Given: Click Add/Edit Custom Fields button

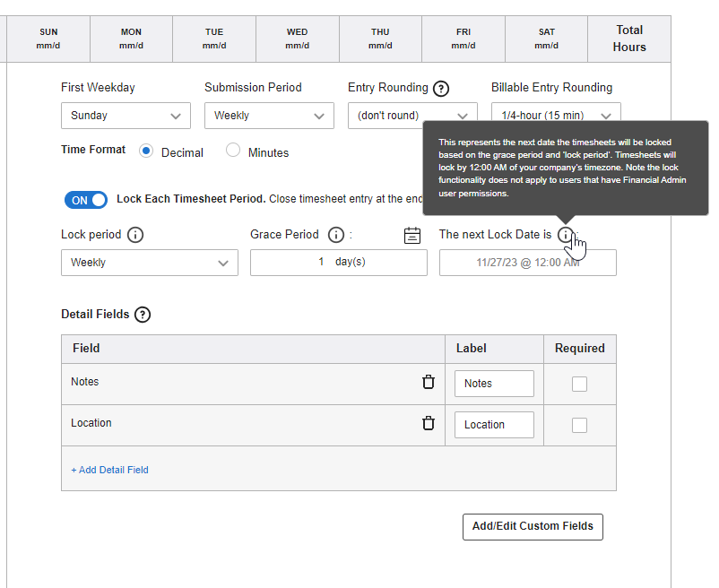Looking at the screenshot, I should coord(533,526).
